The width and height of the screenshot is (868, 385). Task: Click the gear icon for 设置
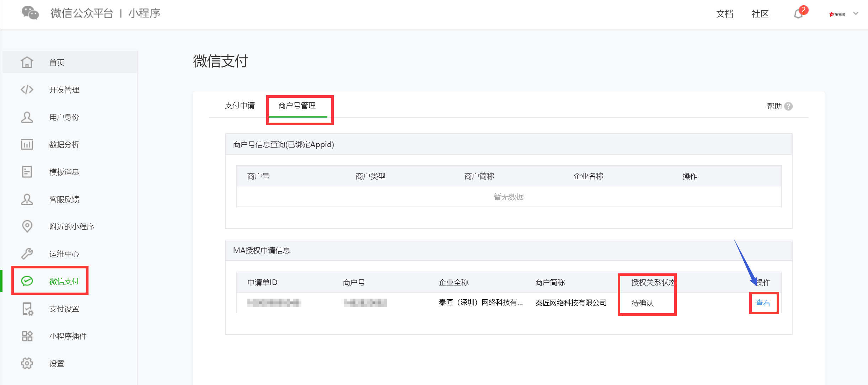coord(27,363)
